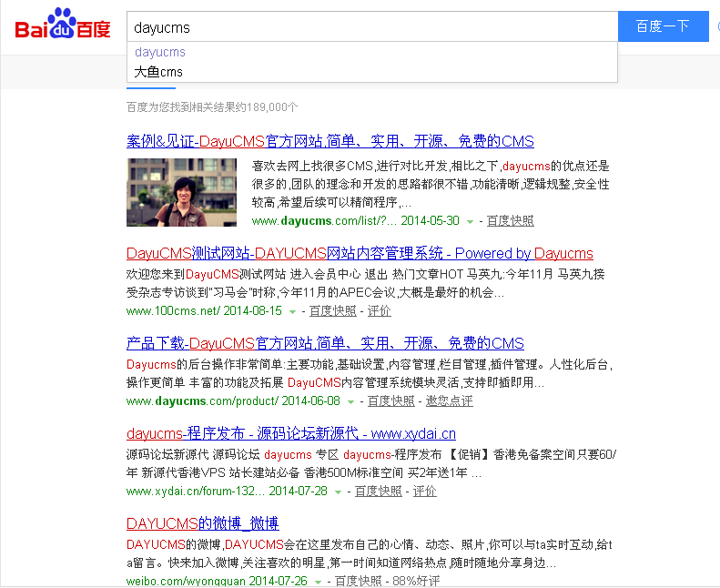Click 评价 for the 100cms.net result
Viewport: 720px width, 588px height.
[x=379, y=310]
